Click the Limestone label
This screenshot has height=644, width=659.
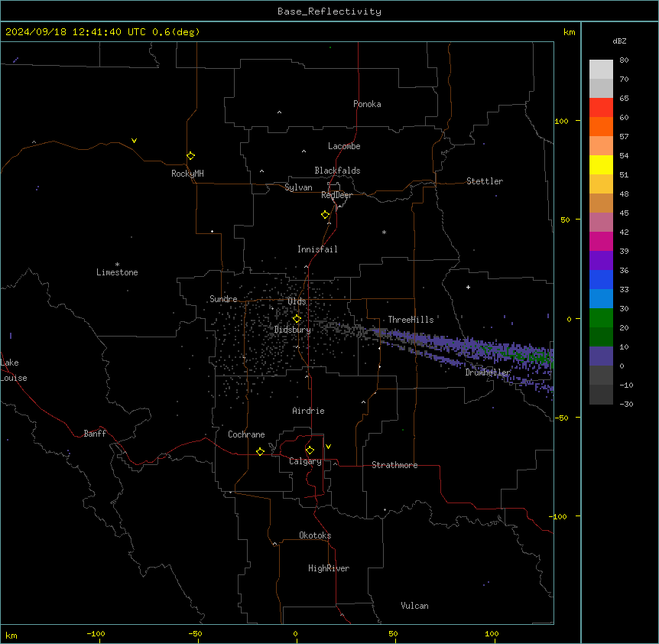pos(117,272)
